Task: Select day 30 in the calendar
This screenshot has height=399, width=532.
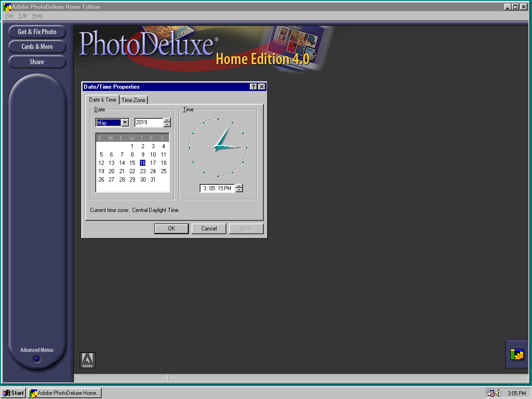Action: tap(143, 180)
